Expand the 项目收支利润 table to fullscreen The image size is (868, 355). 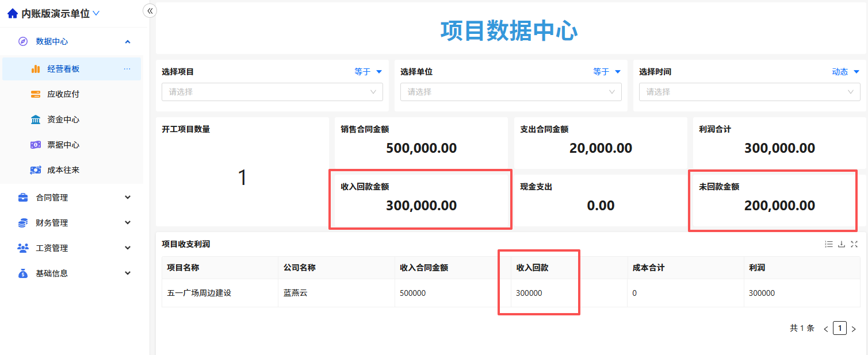pyautogui.click(x=854, y=244)
